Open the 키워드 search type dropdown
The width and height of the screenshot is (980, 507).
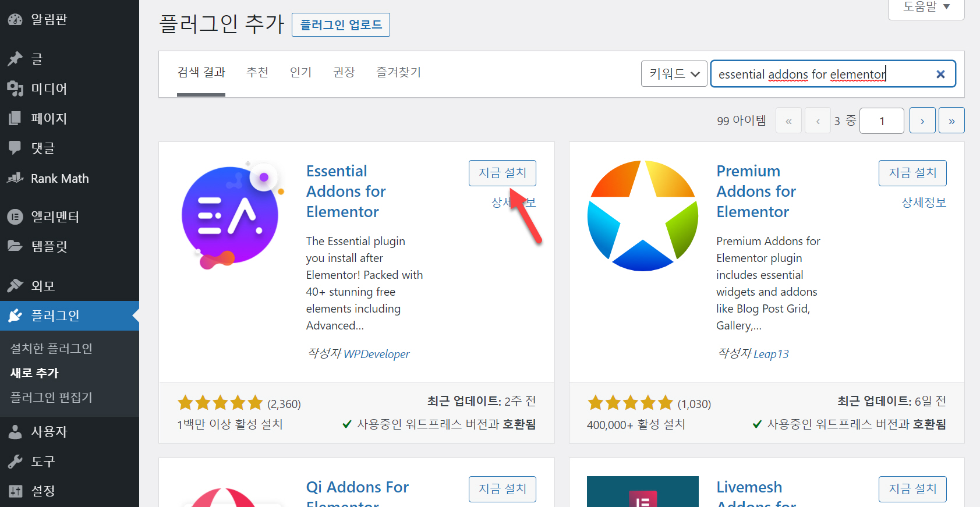click(674, 74)
